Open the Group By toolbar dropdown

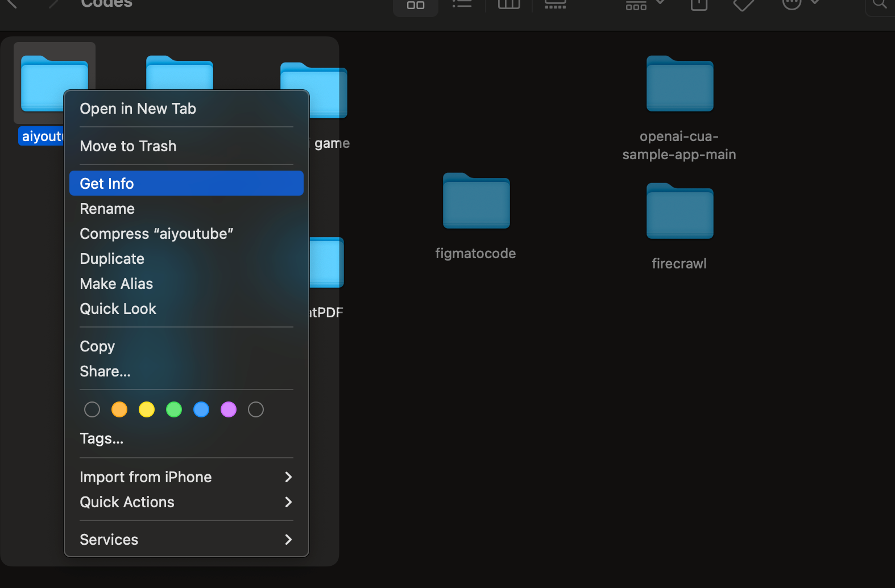[x=645, y=5]
